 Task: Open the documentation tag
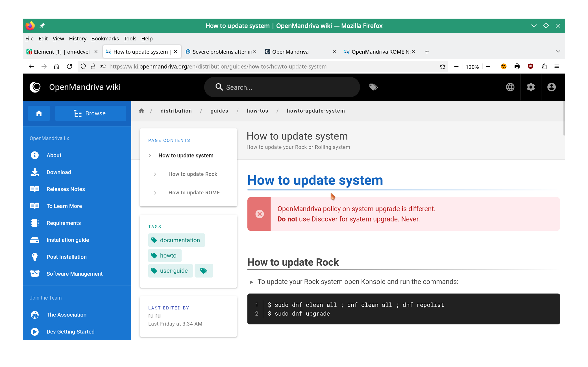pos(177,240)
